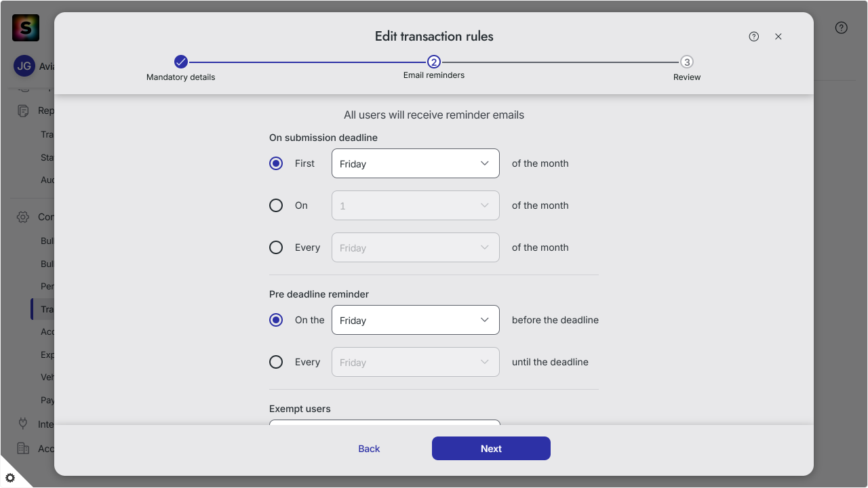Open the page help icon behind the dialog

842,28
